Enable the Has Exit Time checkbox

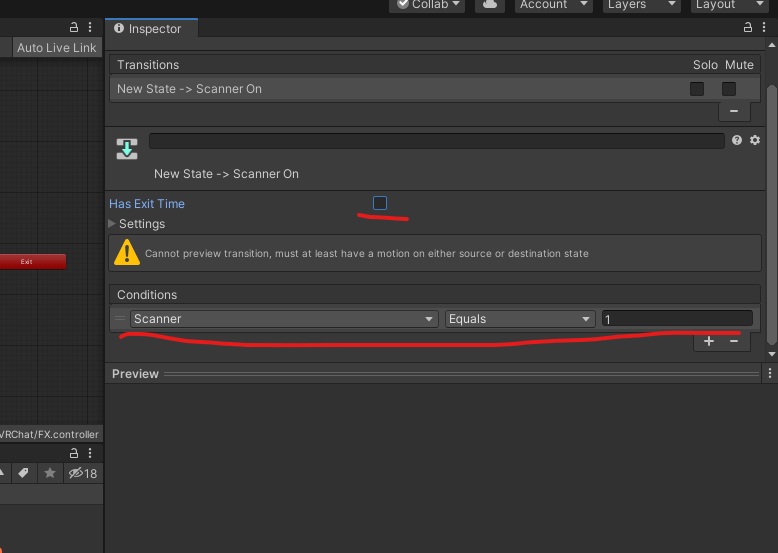point(380,203)
